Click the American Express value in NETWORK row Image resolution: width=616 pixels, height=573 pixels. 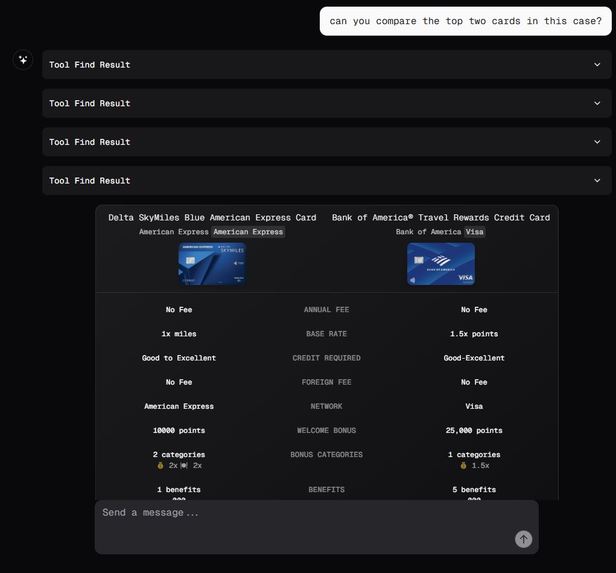point(179,406)
